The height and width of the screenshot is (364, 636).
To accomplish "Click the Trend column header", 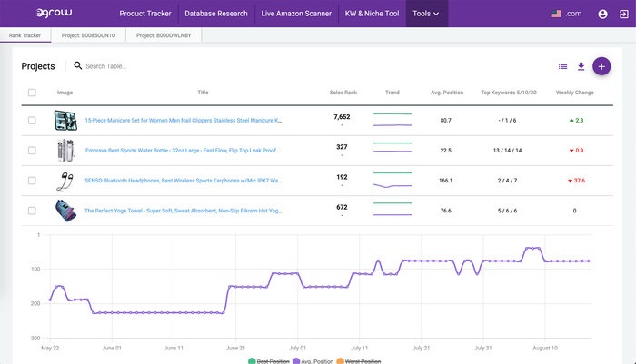I will 393,93.
